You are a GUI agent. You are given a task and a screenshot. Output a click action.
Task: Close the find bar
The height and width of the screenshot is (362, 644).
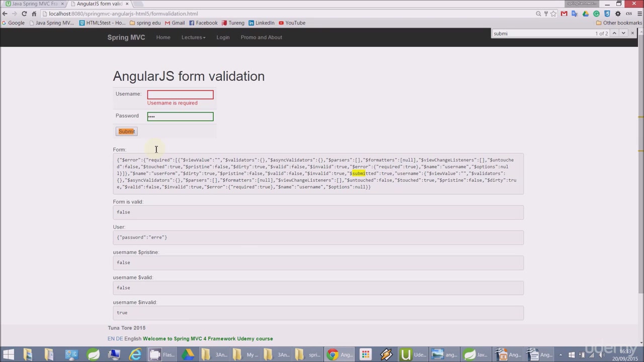[x=633, y=33]
